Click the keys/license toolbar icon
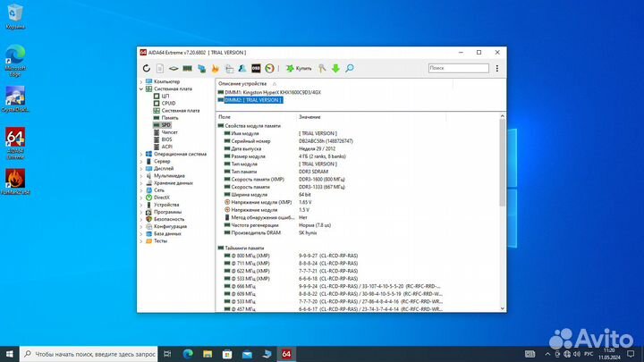The image size is (644, 362). [322, 69]
